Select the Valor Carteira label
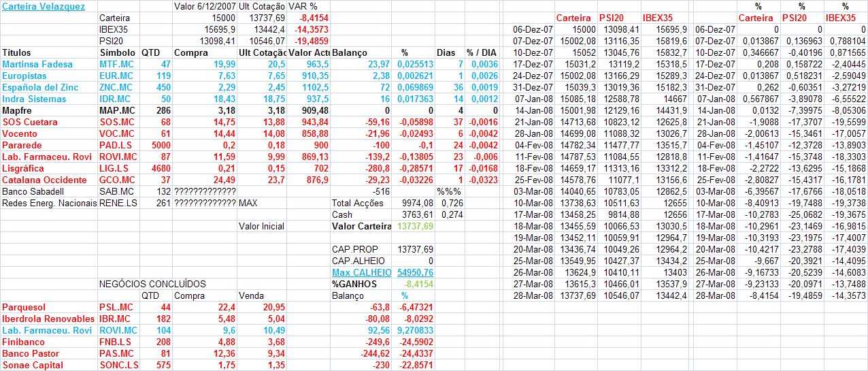 pyautogui.click(x=362, y=226)
